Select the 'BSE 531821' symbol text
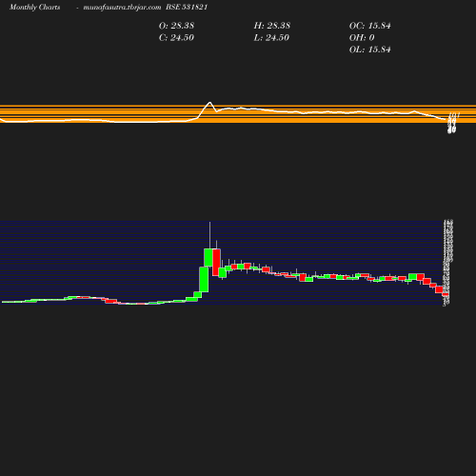Image resolution: width=476 pixels, height=476 pixels. click(x=187, y=7)
